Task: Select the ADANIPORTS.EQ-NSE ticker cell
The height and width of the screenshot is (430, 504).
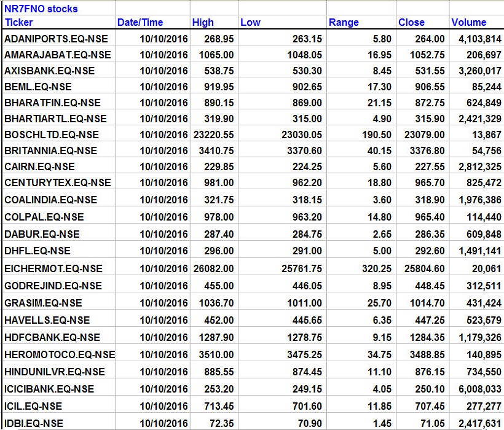Action: coord(56,39)
